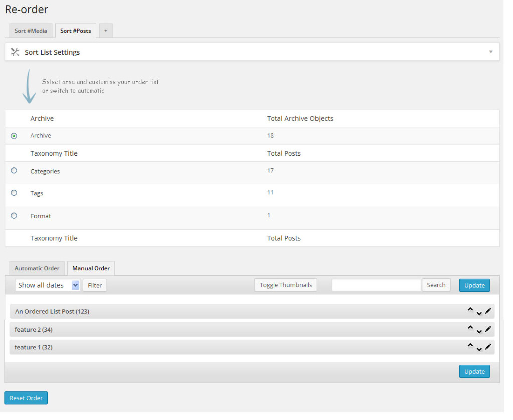Edit 'feature 2 (34)' pencil icon
This screenshot has width=513, height=420.
pos(496,335)
